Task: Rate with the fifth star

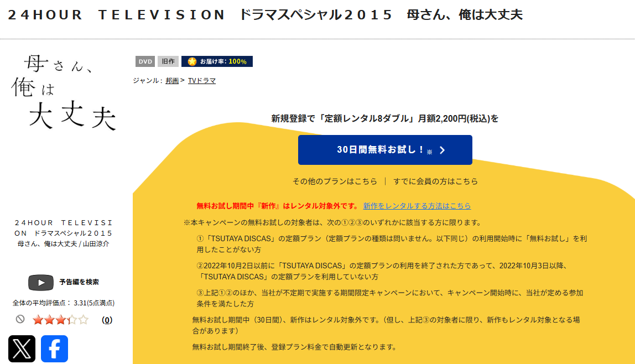Action: [x=83, y=320]
